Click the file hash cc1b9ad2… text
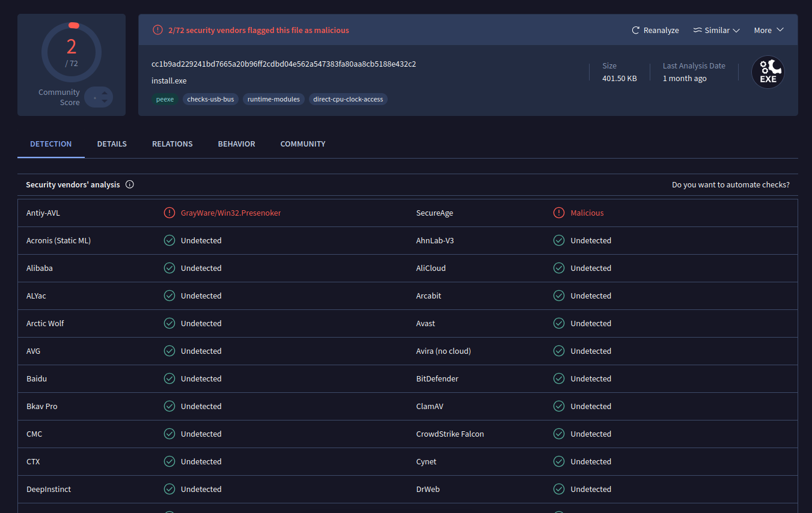This screenshot has width=812, height=513. coord(284,64)
